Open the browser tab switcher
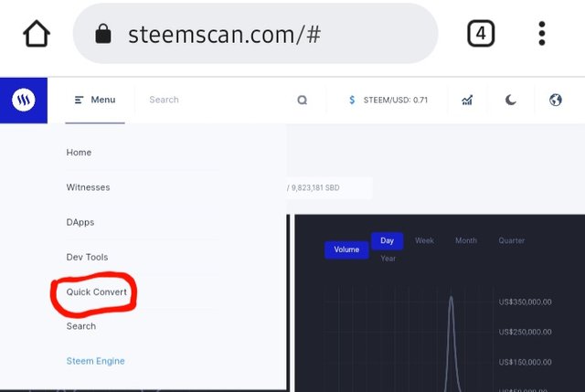 481,35
